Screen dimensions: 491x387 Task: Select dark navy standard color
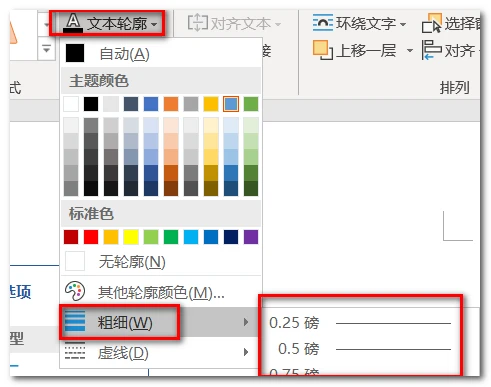pyautogui.click(x=231, y=237)
